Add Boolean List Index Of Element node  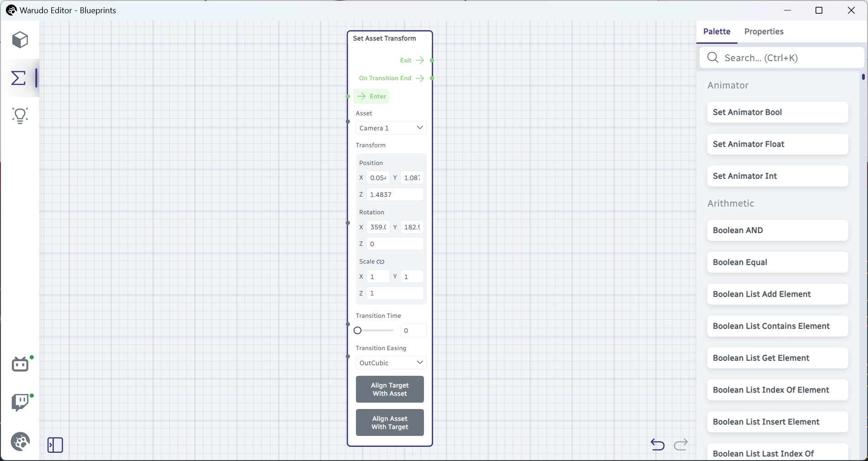(778, 390)
